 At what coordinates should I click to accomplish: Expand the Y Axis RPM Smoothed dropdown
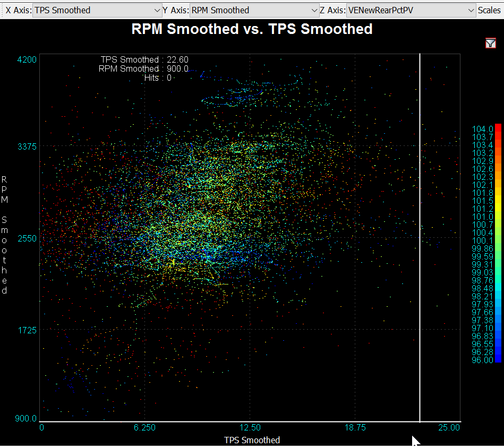coord(254,10)
